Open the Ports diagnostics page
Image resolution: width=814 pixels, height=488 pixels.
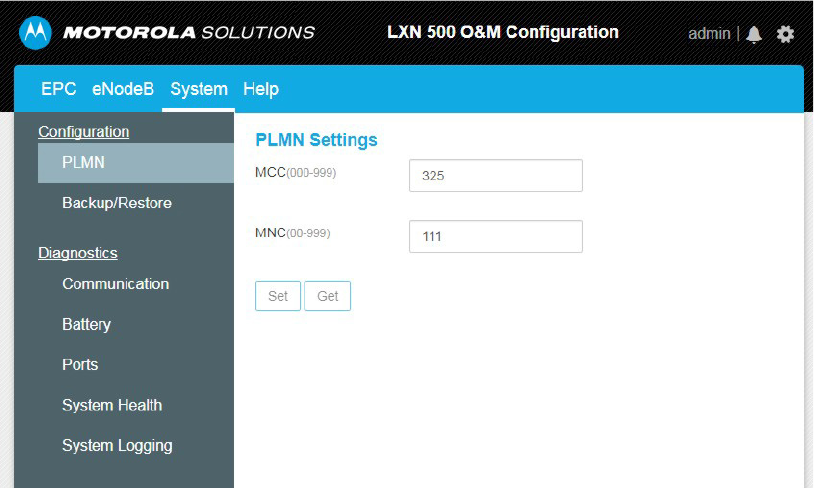click(x=80, y=364)
